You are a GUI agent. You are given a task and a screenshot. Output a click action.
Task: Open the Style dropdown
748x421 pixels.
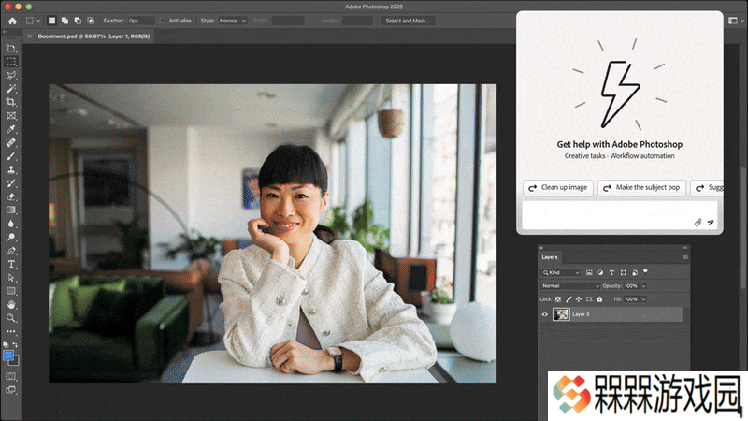tap(233, 21)
